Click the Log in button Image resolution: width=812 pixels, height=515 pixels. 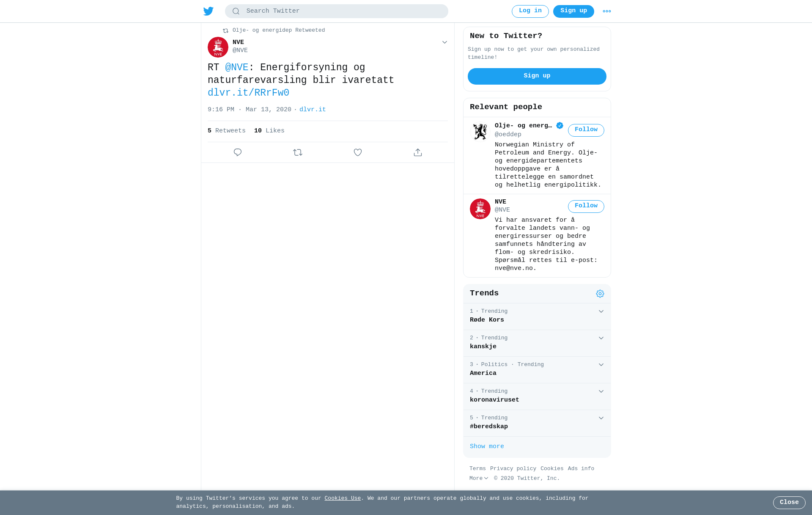pos(530,11)
